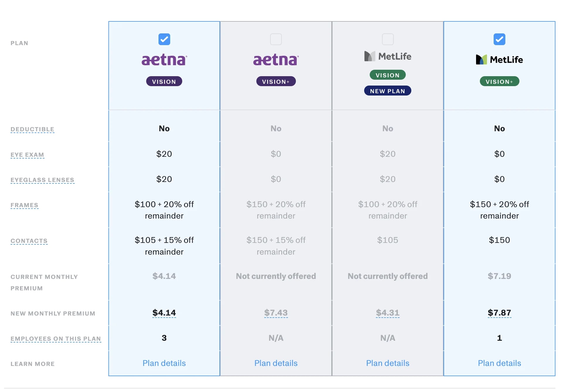
Task: Select the Aetna Vision+ plan checkbox
Action: pos(276,39)
